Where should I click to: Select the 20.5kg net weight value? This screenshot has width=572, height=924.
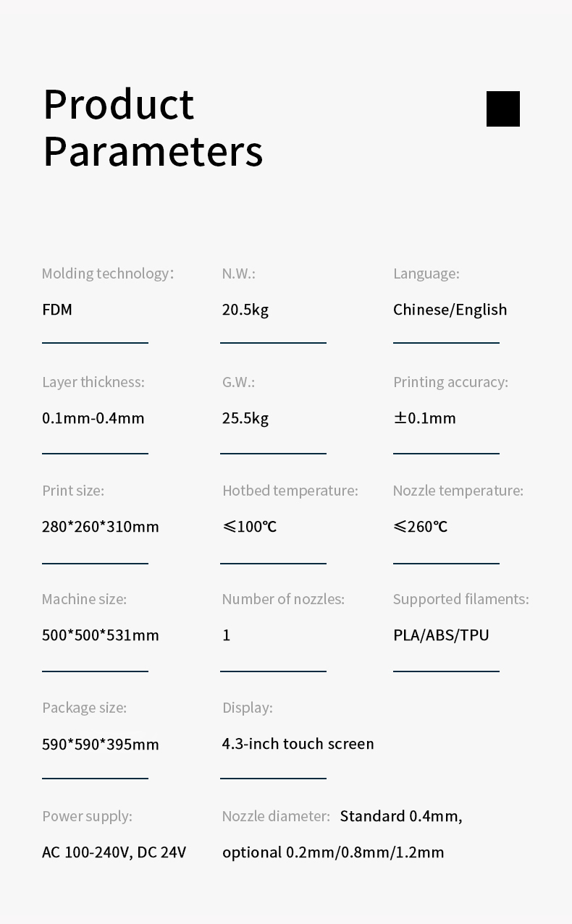(245, 310)
